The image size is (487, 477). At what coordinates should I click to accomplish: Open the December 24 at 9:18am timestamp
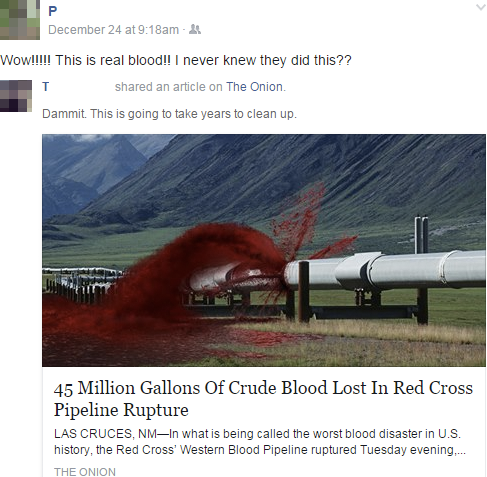coord(113,30)
